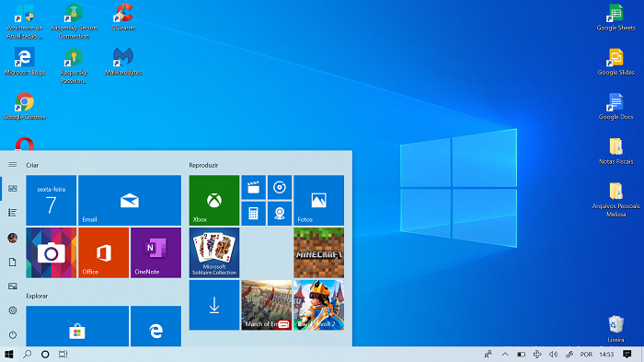Open Cortana circle on taskbar
The height and width of the screenshot is (362, 644).
pos(45,355)
